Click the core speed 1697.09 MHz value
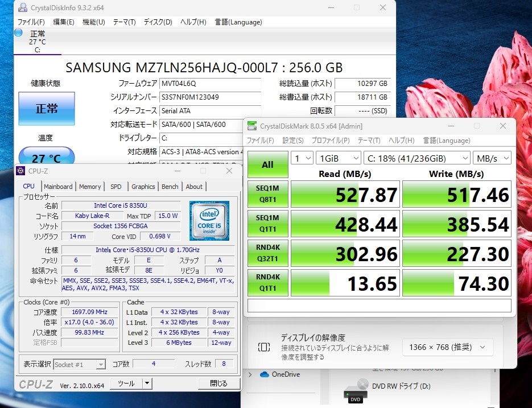Image resolution: width=532 pixels, height=408 pixels. pyautogui.click(x=89, y=312)
